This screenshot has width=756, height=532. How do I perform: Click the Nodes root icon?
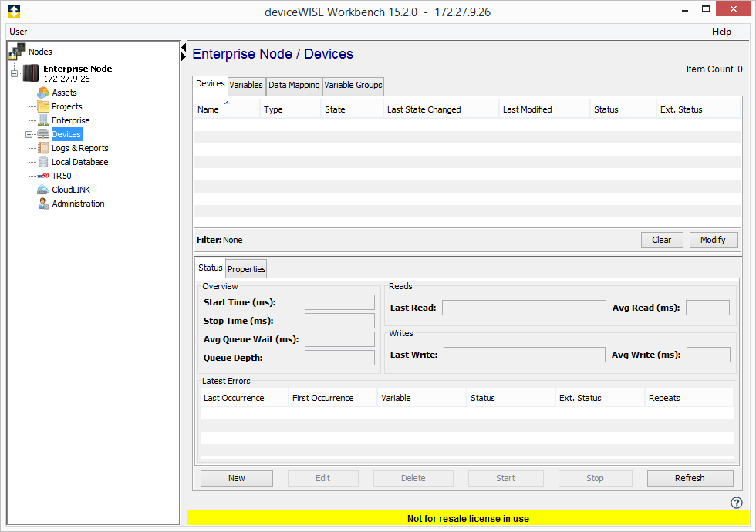[17, 52]
